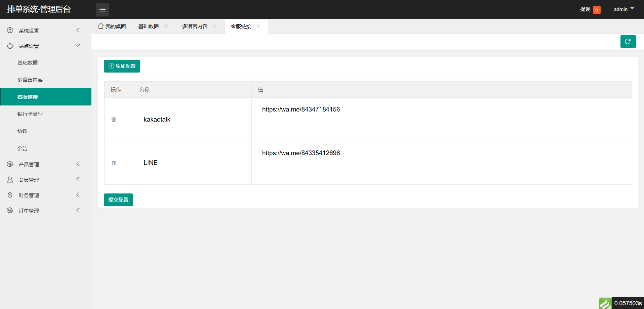Viewport: 644px width, 309px height.
Task: Click the 添加配置 button
Action: [122, 66]
